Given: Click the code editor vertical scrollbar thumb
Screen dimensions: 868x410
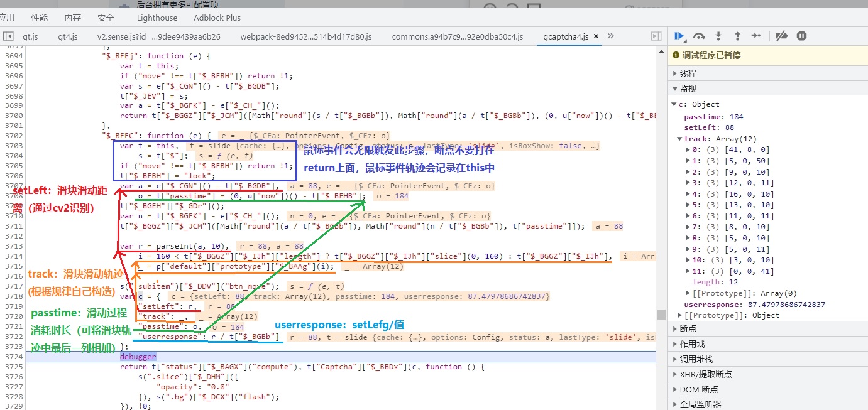Looking at the screenshot, I should pos(661,315).
